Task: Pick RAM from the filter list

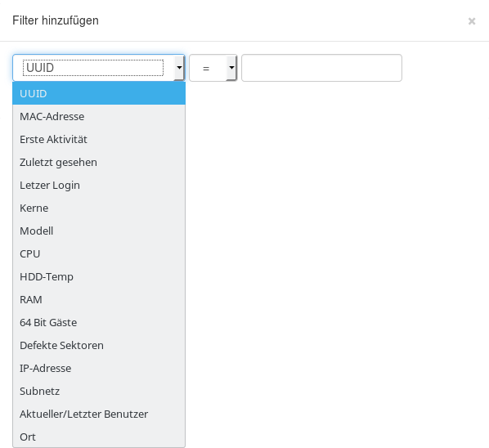Action: pyautogui.click(x=99, y=299)
